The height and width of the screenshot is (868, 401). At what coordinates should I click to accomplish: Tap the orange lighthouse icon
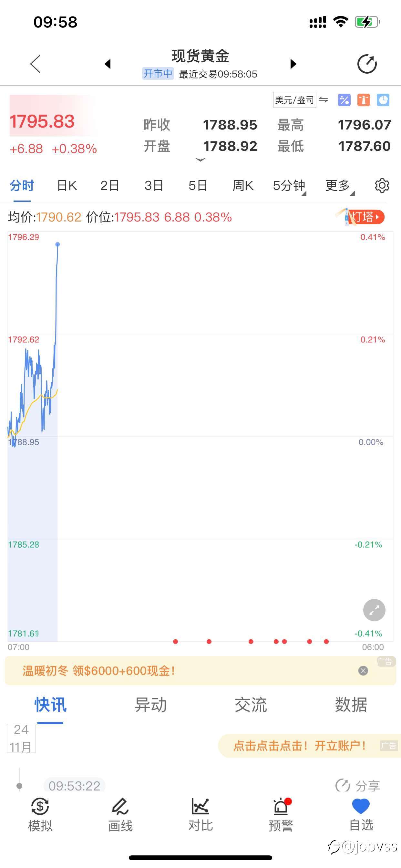[363, 100]
